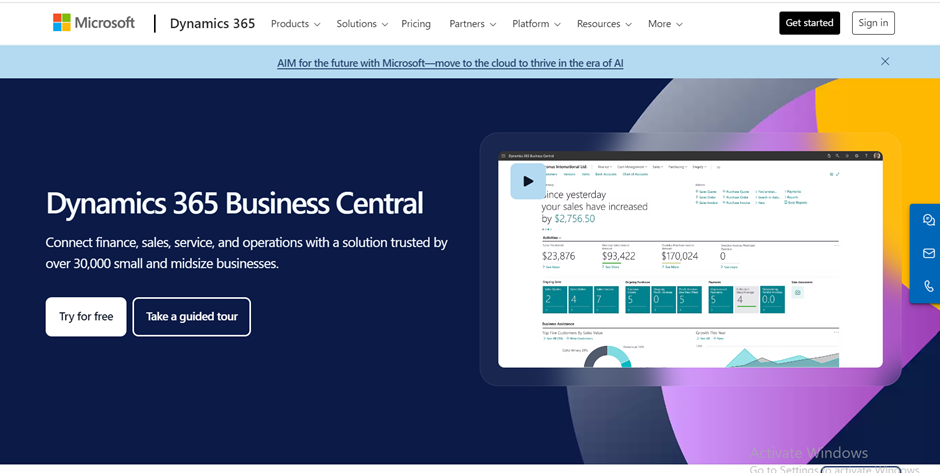Click the Get started button

coord(809,23)
